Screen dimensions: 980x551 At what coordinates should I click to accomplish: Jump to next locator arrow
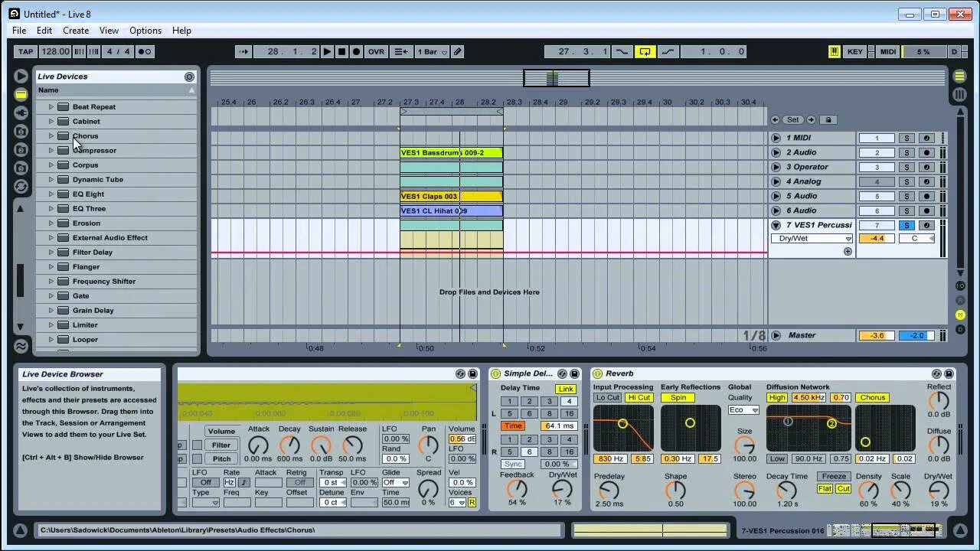pyautogui.click(x=811, y=119)
